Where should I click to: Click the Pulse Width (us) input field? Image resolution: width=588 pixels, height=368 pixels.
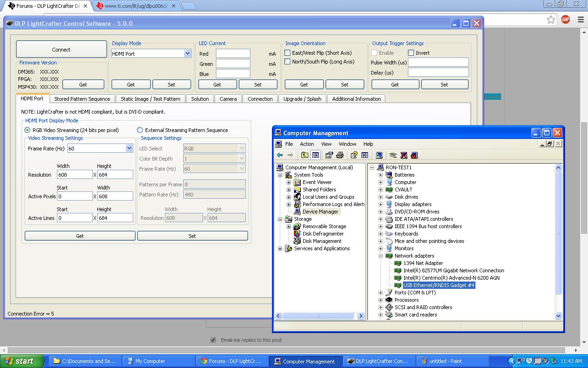[438, 63]
